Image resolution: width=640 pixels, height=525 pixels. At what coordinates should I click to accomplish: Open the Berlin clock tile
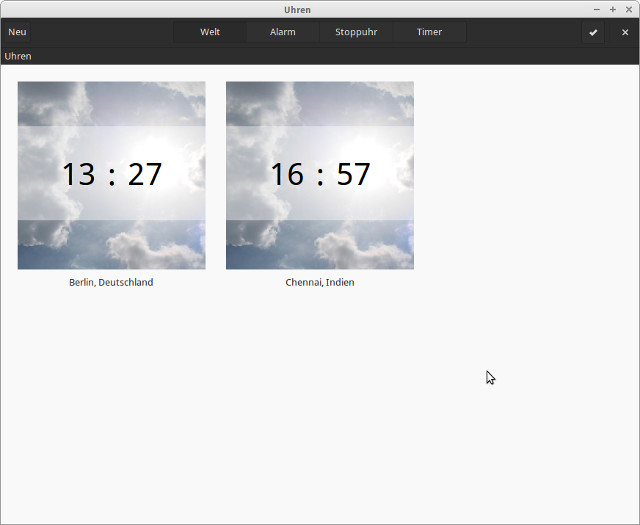pos(111,175)
